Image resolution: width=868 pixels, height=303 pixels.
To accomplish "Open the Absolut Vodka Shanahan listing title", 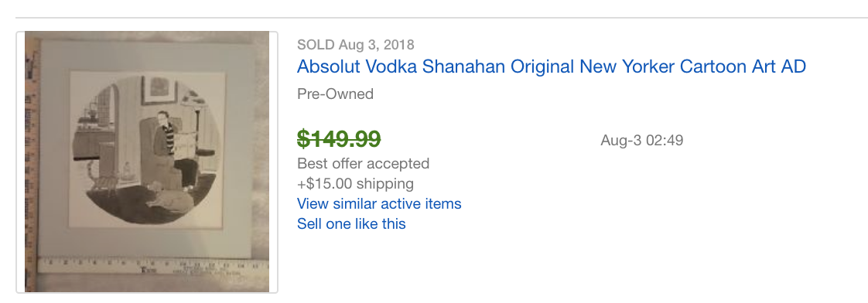I will click(552, 67).
